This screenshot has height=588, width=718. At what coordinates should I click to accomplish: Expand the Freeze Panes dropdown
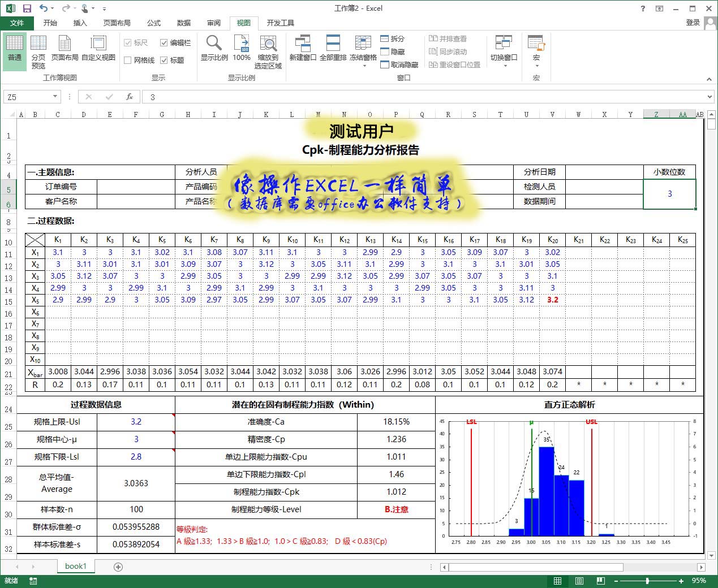363,51
